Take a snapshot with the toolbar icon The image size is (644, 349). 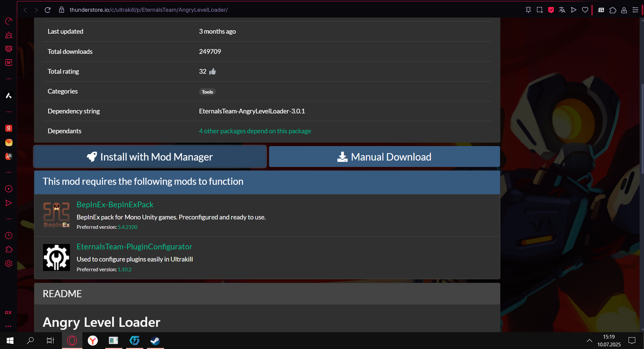540,10
